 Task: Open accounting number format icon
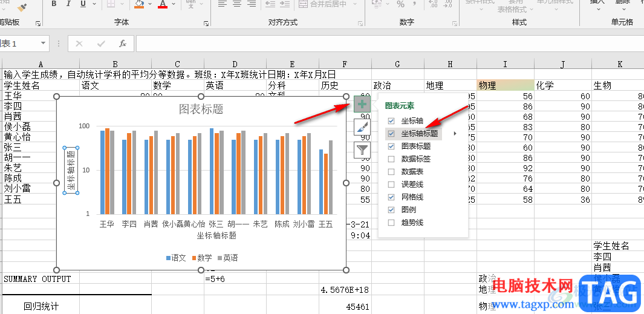376,4
